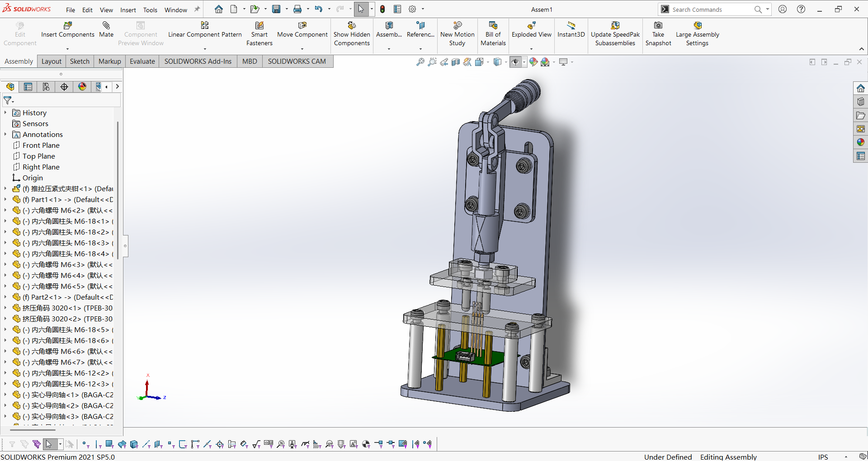Toggle the Select tool in title bar

[361, 9]
